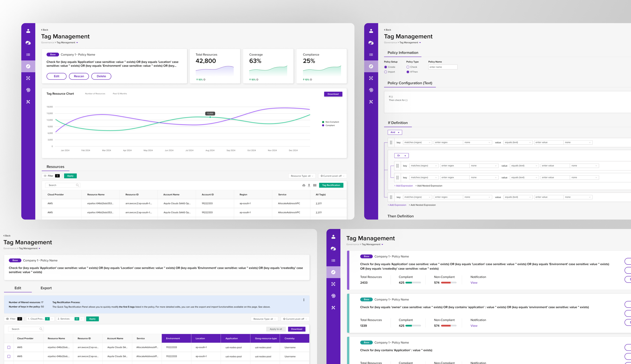Click the Apply to all button
The width and height of the screenshot is (631, 364).
pyautogui.click(x=276, y=329)
